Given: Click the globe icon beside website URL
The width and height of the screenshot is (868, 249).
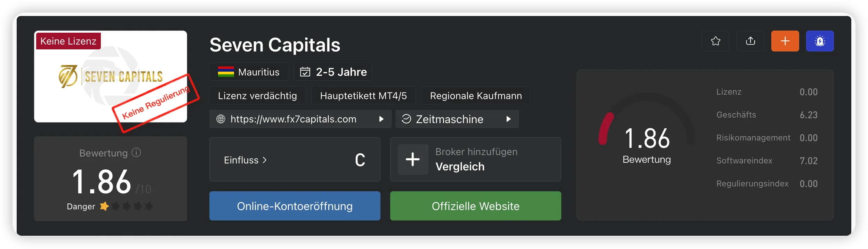Looking at the screenshot, I should (x=221, y=119).
